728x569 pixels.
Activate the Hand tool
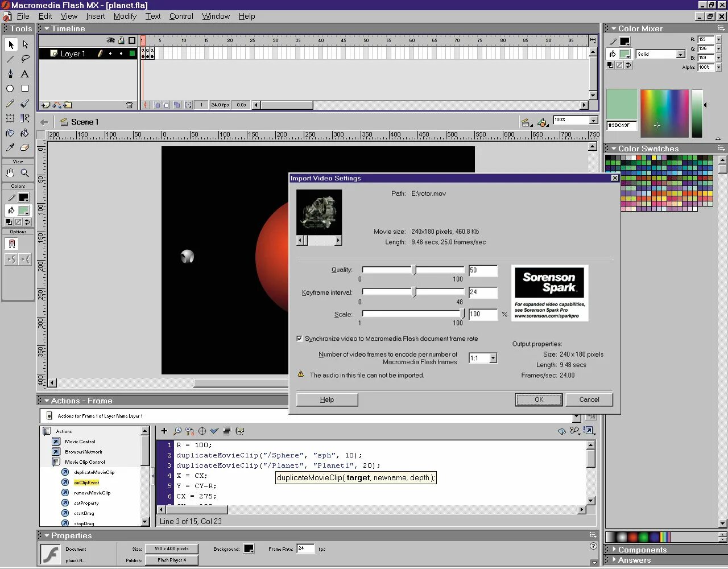pyautogui.click(x=10, y=173)
